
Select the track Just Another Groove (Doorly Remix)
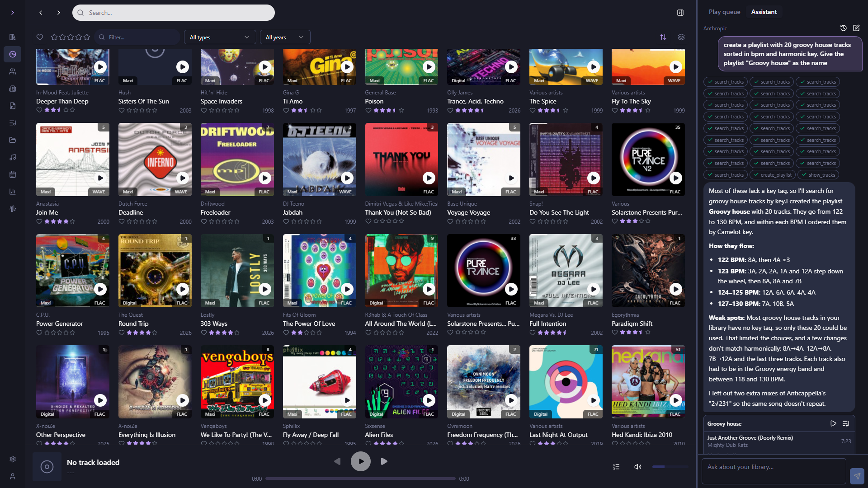pyautogui.click(x=779, y=441)
